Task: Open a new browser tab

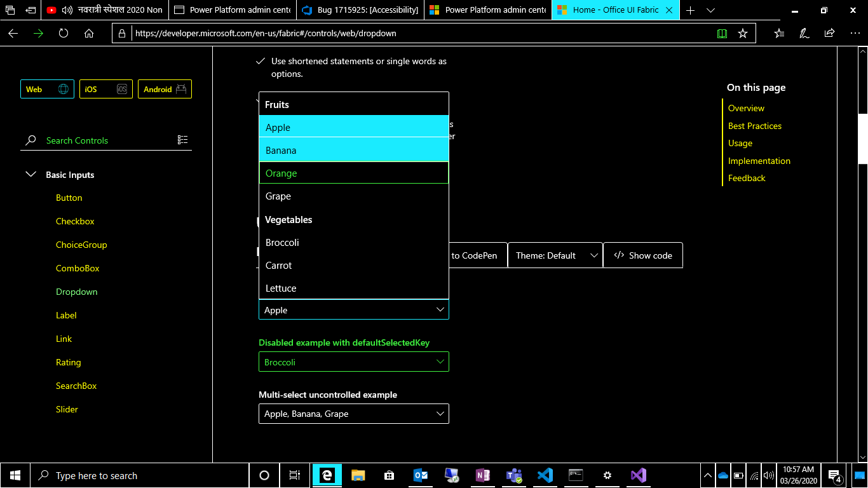Action: tap(691, 10)
